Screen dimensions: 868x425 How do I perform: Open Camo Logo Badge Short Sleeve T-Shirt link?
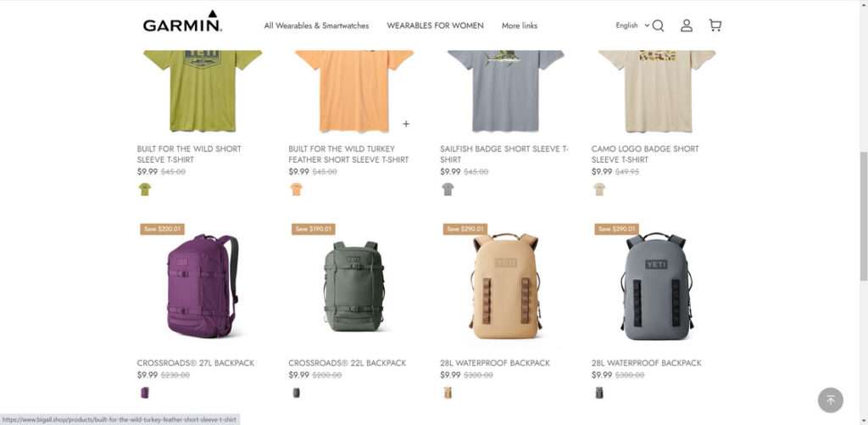645,154
